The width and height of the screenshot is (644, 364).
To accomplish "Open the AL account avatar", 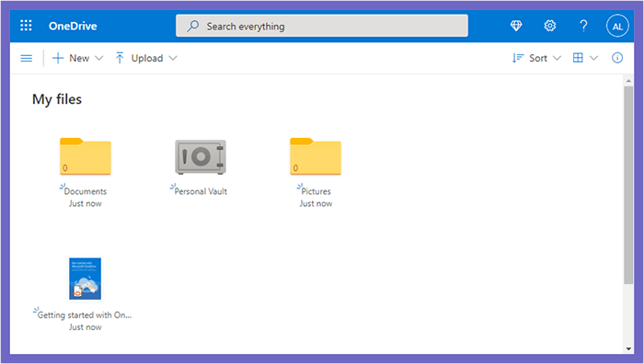I will point(617,26).
